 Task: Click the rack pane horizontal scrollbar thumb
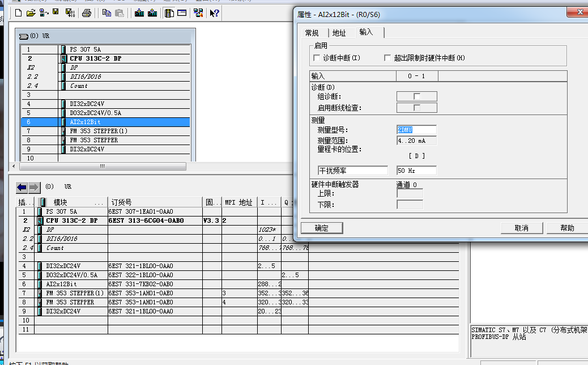point(103,166)
